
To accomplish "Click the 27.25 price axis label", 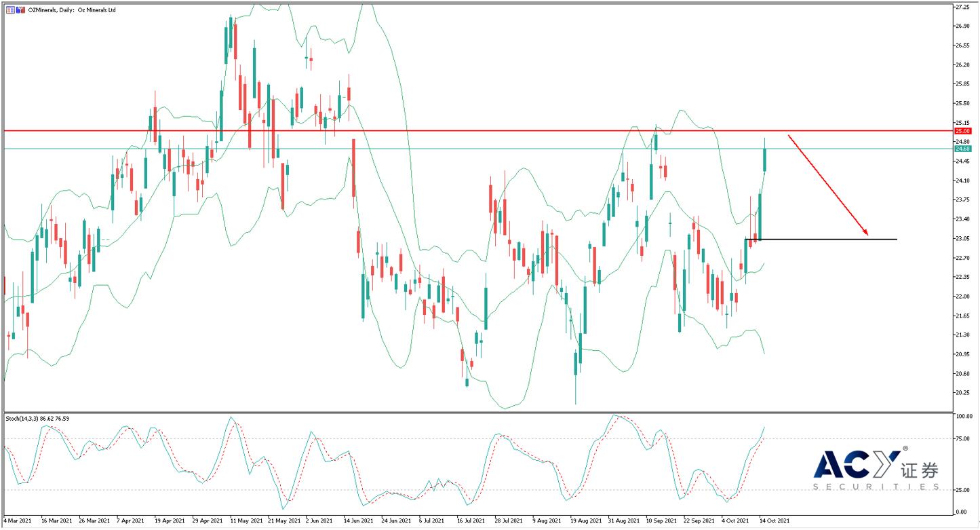I will pos(962,7).
